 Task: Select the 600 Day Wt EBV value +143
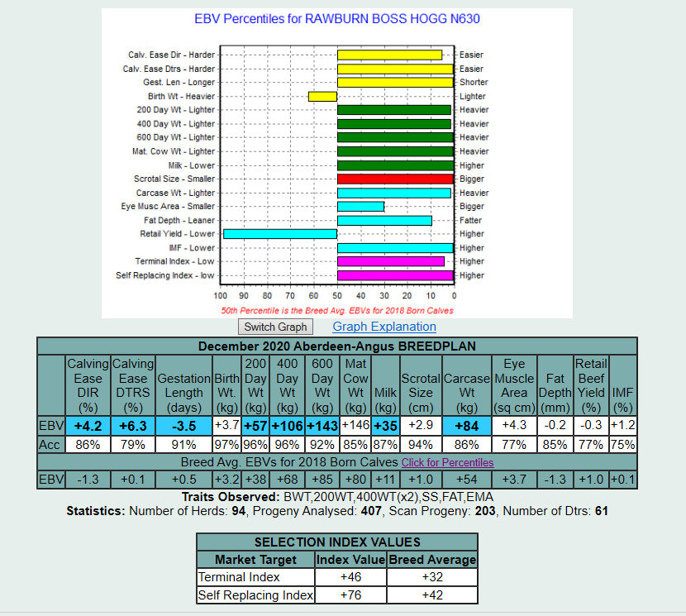click(323, 425)
